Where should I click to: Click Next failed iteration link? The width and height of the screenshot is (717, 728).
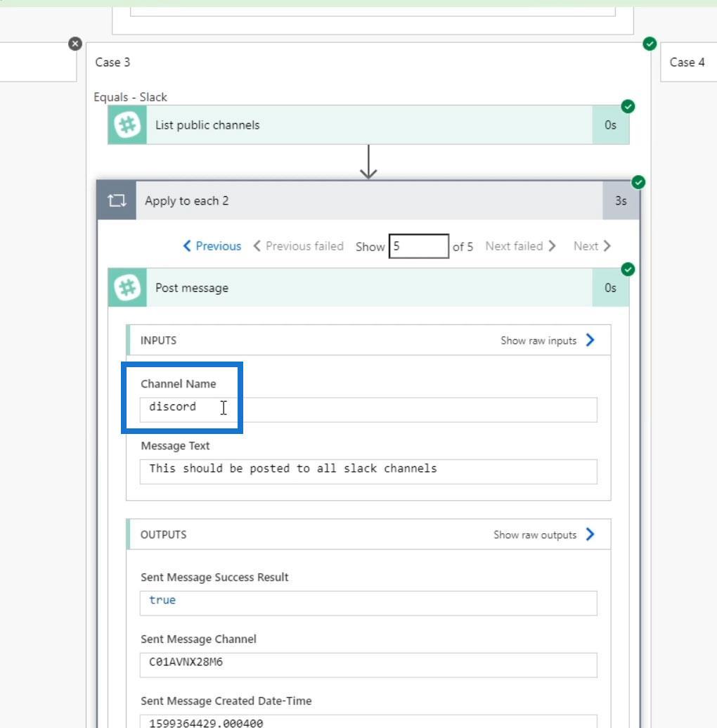click(521, 246)
